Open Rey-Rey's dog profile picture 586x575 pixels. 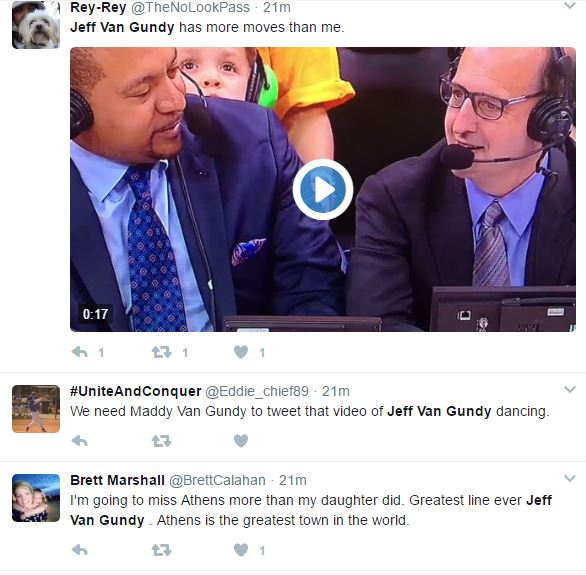tap(36, 25)
